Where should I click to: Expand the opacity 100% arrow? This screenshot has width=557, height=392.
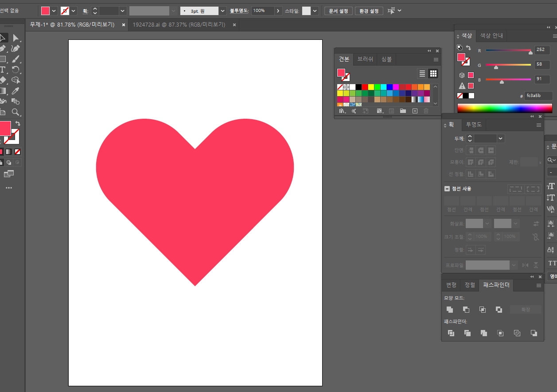[x=278, y=11]
